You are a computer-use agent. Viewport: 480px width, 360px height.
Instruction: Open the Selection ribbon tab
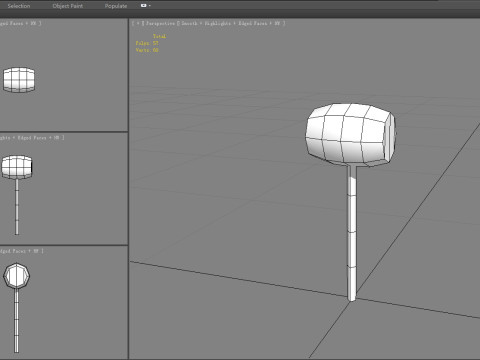tap(19, 6)
